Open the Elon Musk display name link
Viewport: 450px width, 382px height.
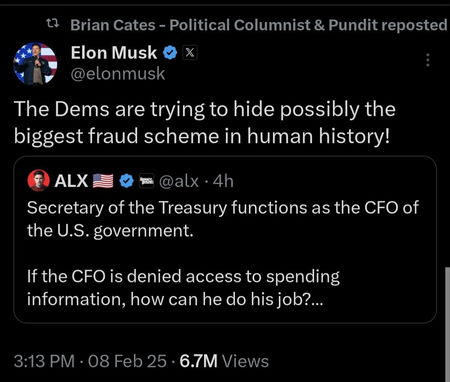click(x=113, y=53)
